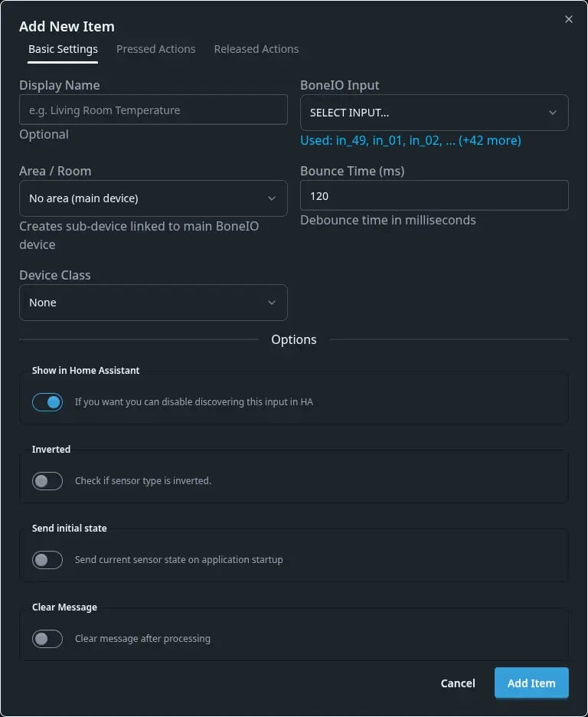Open the SELECT INPUT dropdown
The height and width of the screenshot is (717, 588).
434,112
